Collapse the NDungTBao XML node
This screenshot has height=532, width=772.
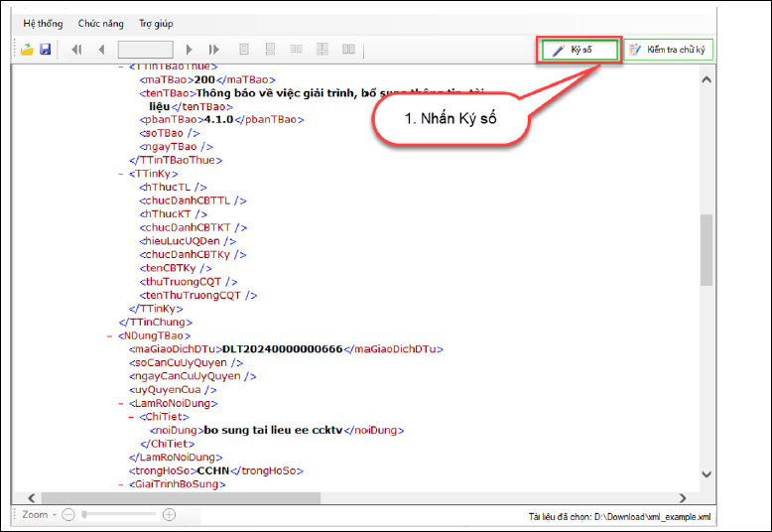[x=108, y=335]
